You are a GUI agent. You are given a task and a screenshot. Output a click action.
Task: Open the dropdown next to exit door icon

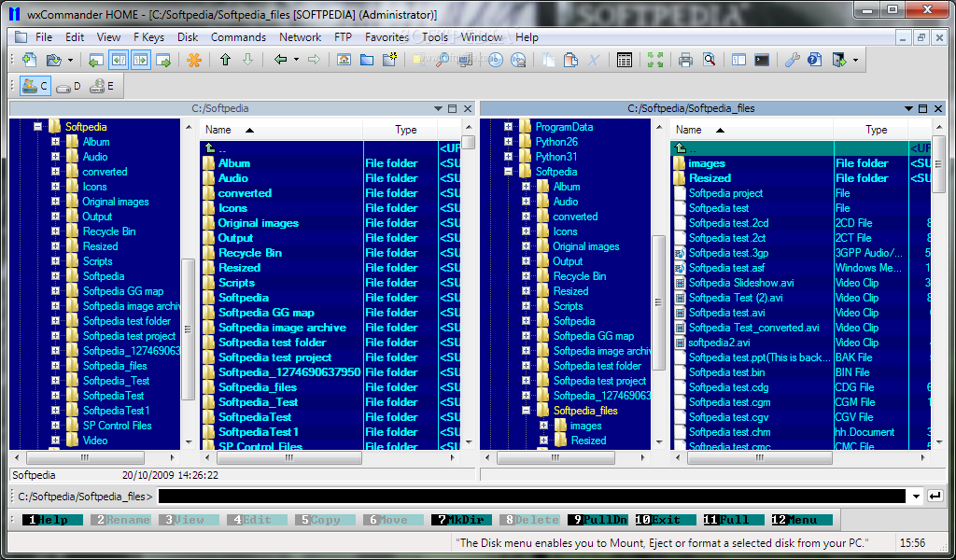[x=855, y=60]
